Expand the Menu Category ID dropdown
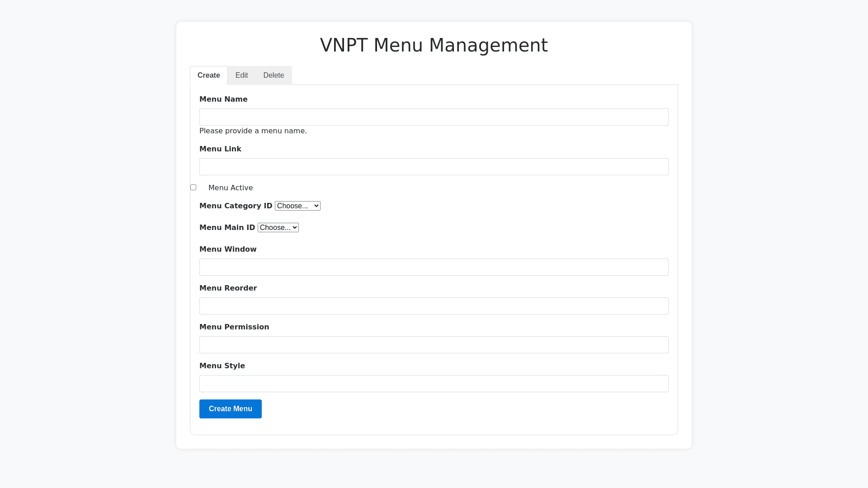 (297, 206)
